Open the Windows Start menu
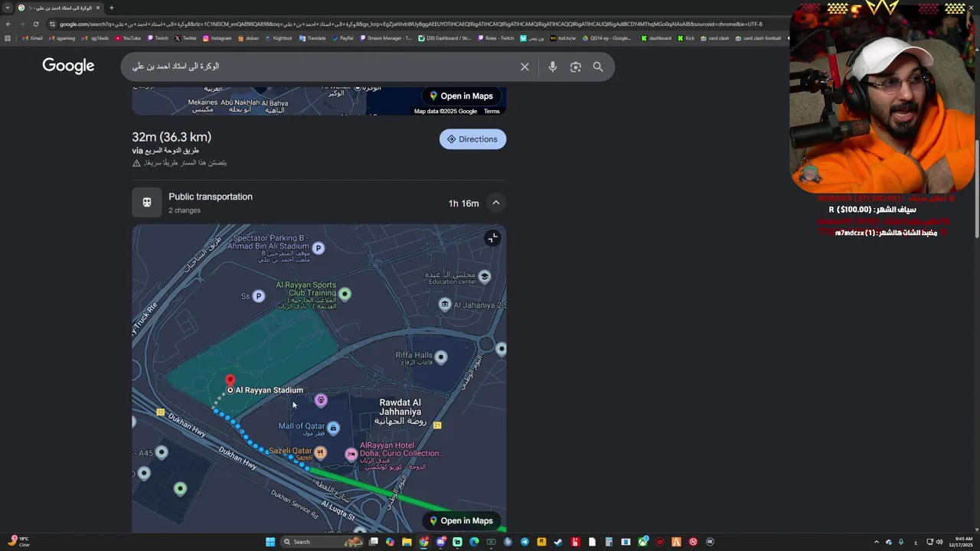 pos(270,542)
